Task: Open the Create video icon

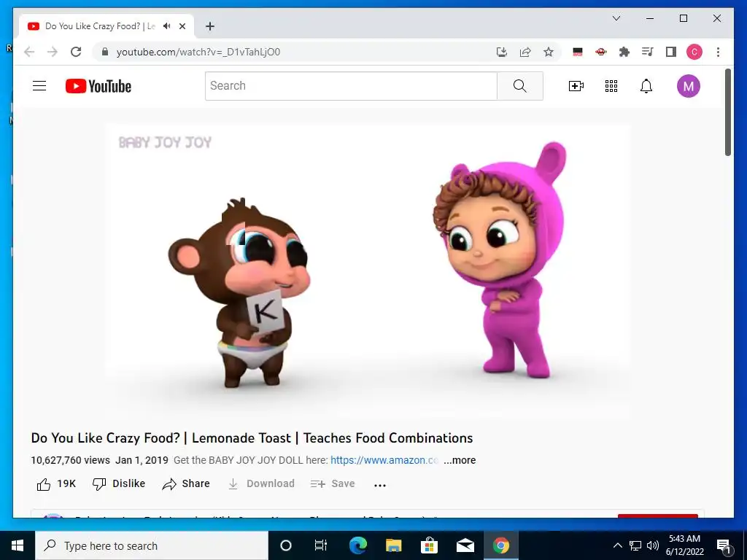Action: 576,86
